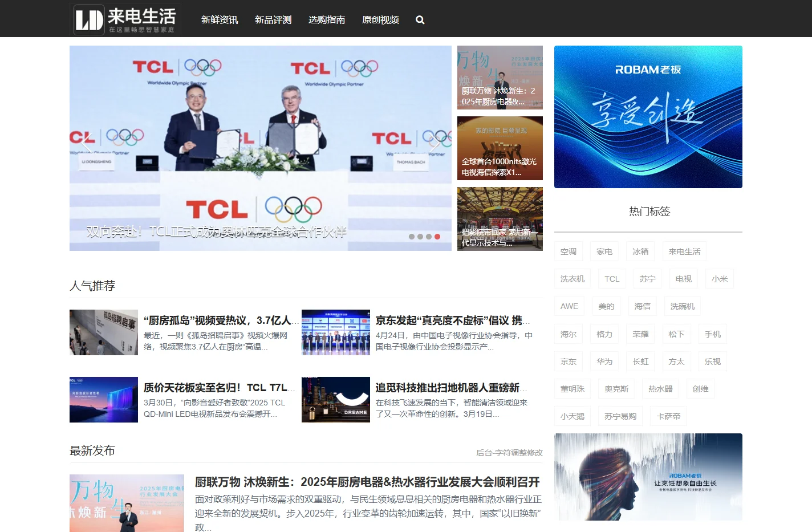Select the 冰箱 tag

(641, 251)
